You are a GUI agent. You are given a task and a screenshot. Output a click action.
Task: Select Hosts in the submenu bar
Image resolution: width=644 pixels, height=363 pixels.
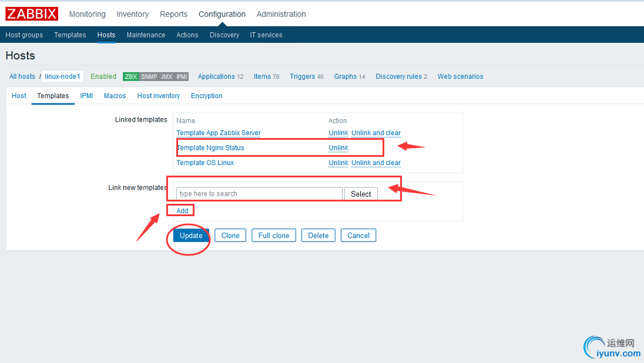[106, 35]
